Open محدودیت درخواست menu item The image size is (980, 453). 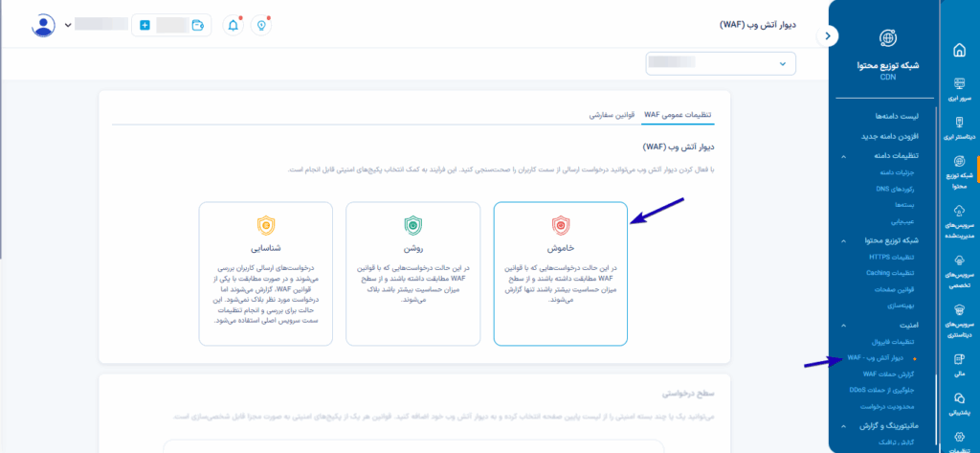click(888, 407)
